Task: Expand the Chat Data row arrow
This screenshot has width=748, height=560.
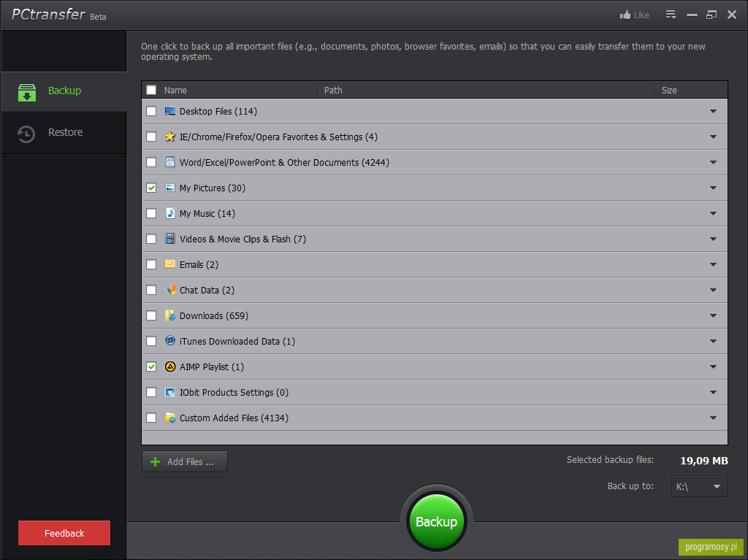Action: click(x=713, y=290)
